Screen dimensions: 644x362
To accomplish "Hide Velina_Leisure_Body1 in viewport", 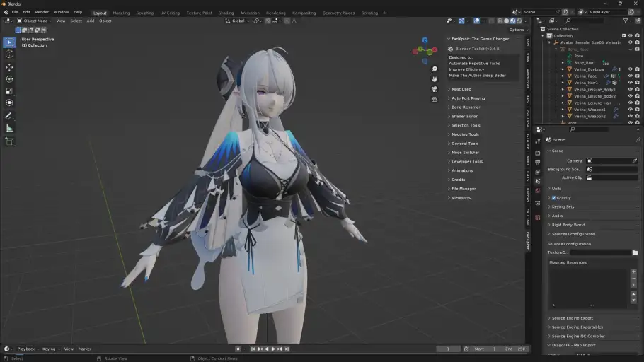I will (631, 90).
